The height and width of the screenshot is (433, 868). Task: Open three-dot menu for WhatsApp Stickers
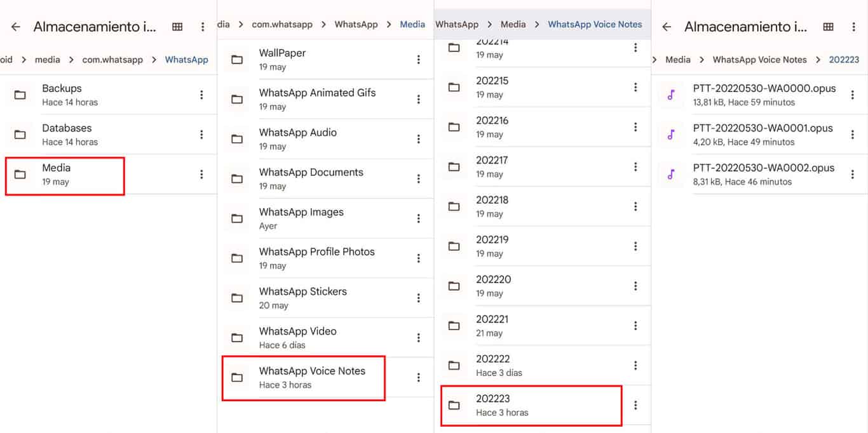point(418,298)
